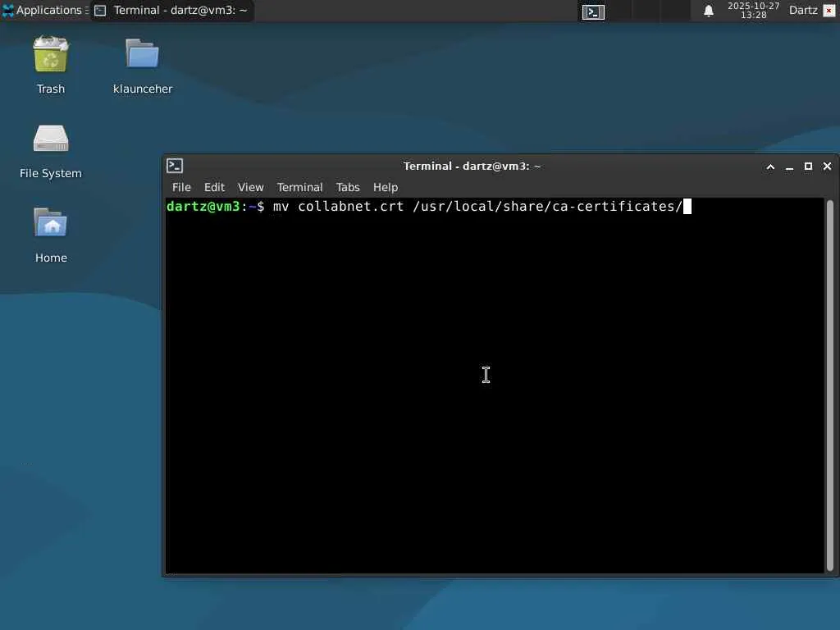Viewport: 840px width, 630px height.
Task: Open the Trash desktop icon
Action: coord(50,55)
